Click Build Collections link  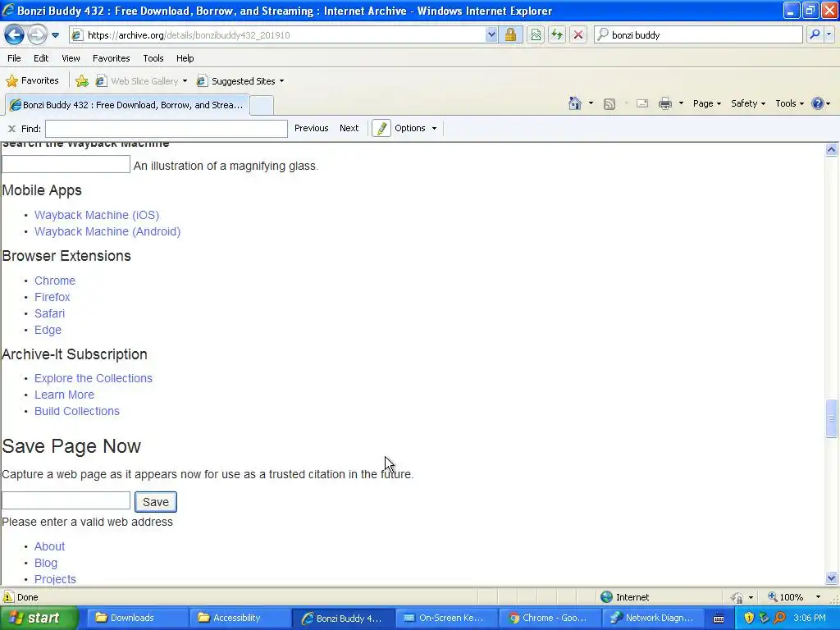(x=76, y=411)
